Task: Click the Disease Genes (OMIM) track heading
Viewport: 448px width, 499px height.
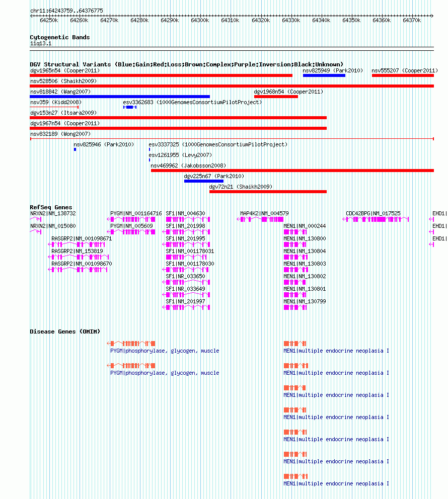Action: pyautogui.click(x=65, y=331)
